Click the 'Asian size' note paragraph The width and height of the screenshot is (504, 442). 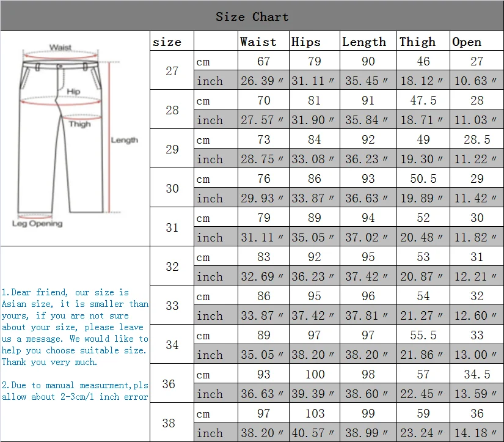(x=75, y=327)
